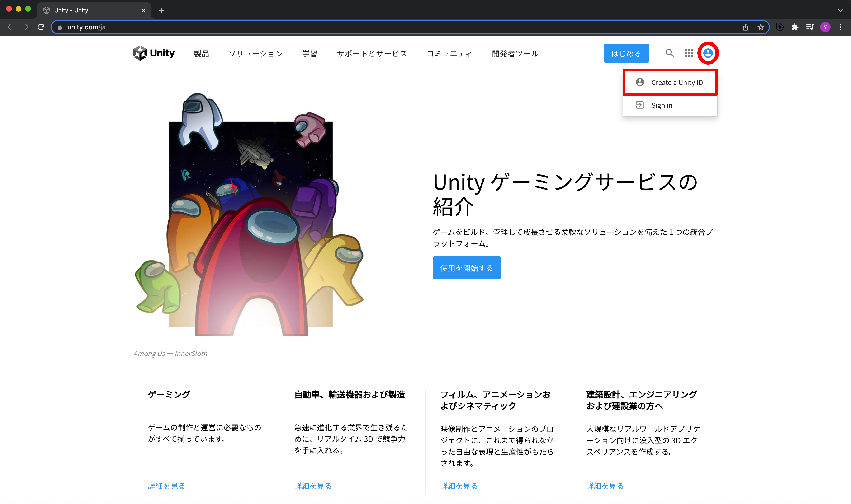
Task: Click the shield extension icon in toolbar
Action: [x=780, y=27]
